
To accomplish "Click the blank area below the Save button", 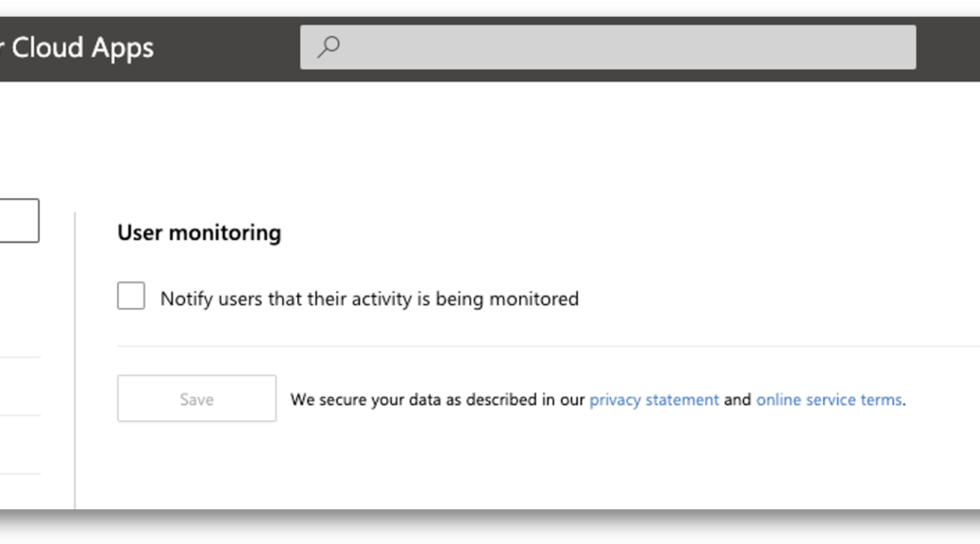I will click(x=197, y=465).
